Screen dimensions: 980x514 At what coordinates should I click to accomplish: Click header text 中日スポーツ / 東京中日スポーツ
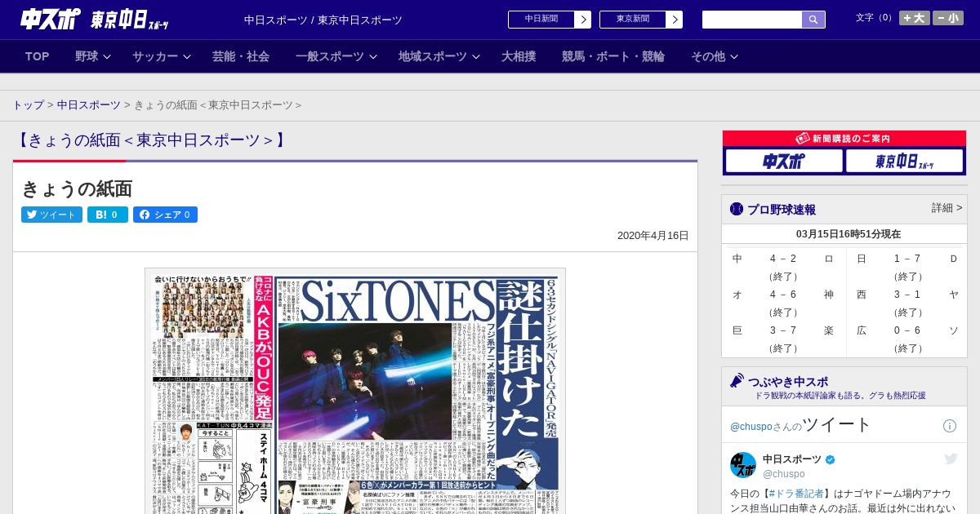(x=323, y=20)
